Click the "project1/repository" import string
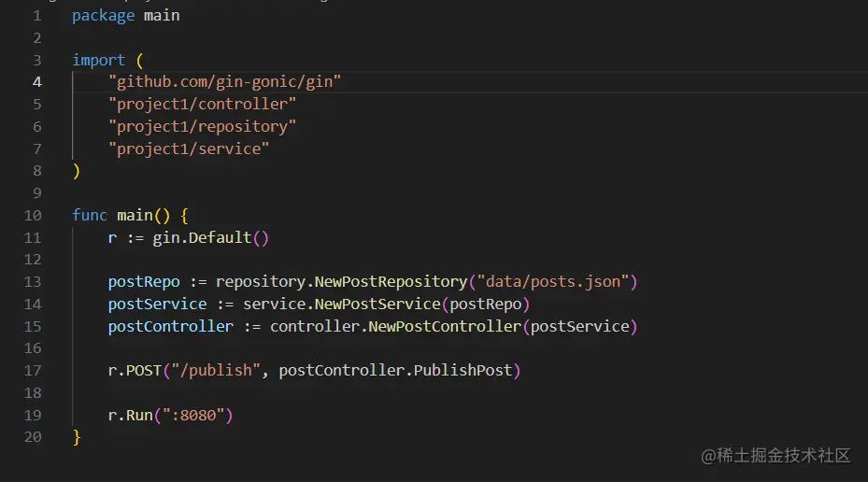 pos(202,127)
